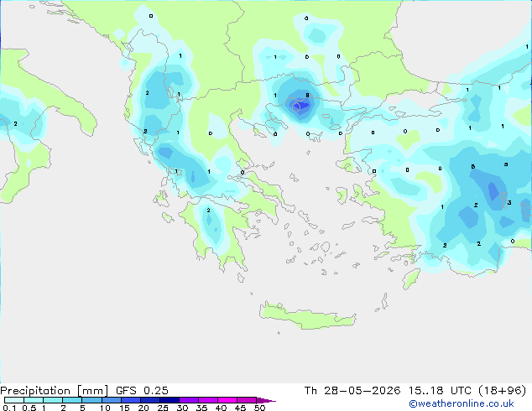Click the 25–30 mm navy legend swatch

coord(169,400)
